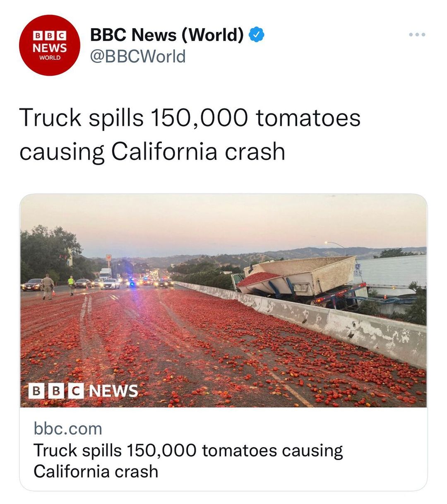Visit the BBC News (World) account name

tap(166, 35)
